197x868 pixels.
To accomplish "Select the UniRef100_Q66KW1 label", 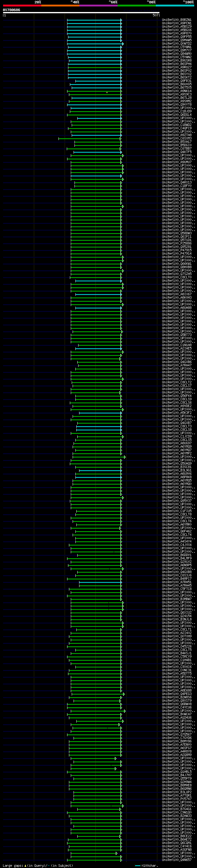I will pos(176,264).
